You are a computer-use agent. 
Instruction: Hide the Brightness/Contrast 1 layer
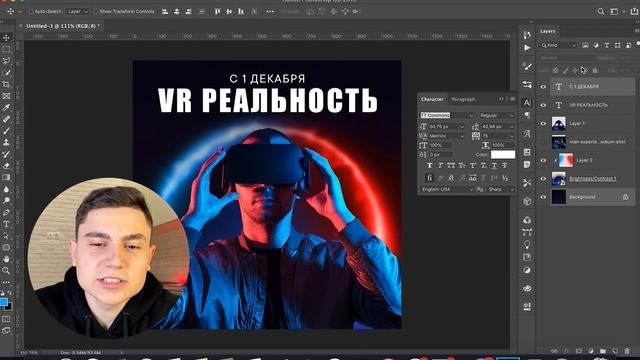click(x=543, y=178)
